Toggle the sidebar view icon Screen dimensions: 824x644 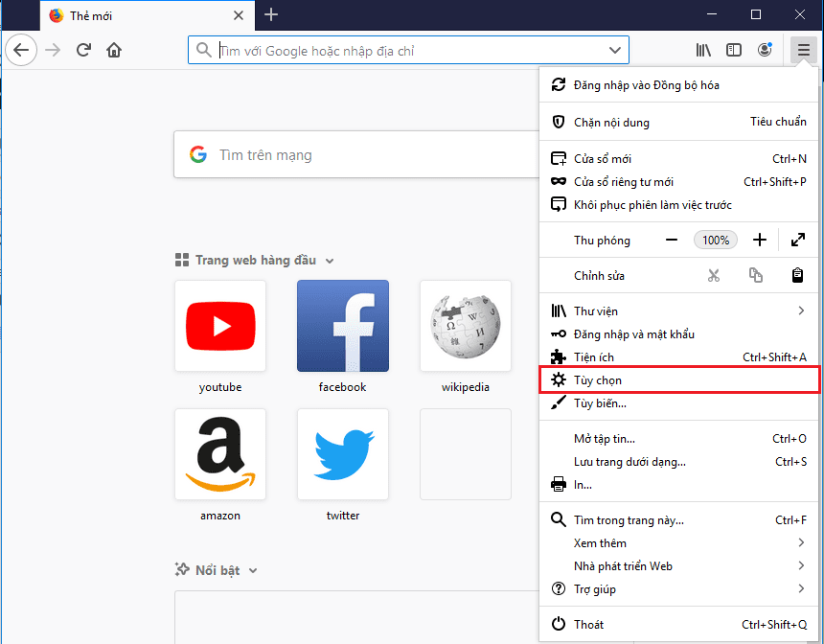(734, 50)
